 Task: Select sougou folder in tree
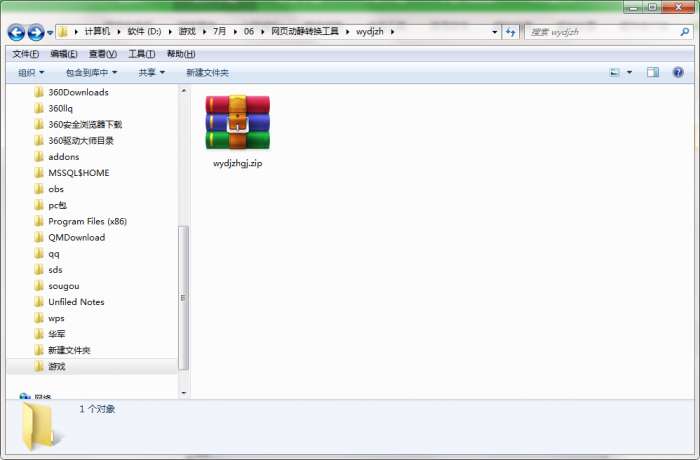63,286
